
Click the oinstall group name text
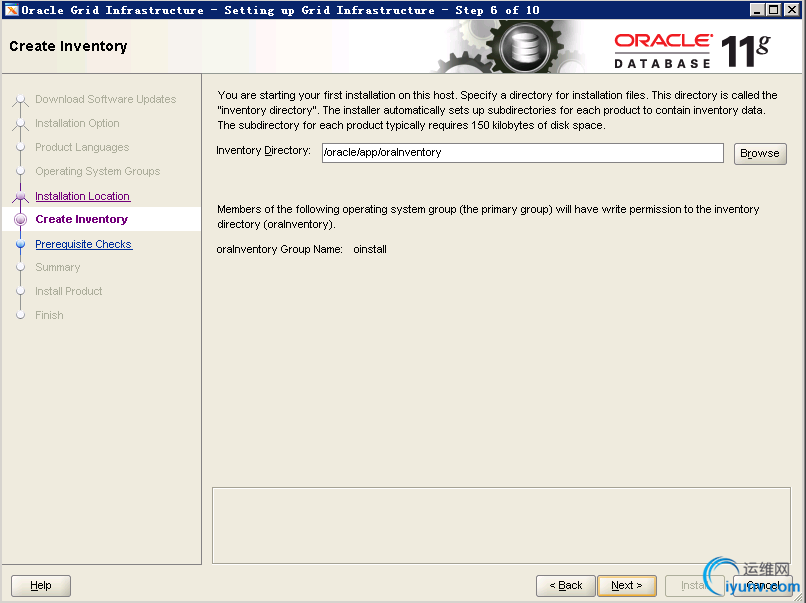tap(370, 249)
